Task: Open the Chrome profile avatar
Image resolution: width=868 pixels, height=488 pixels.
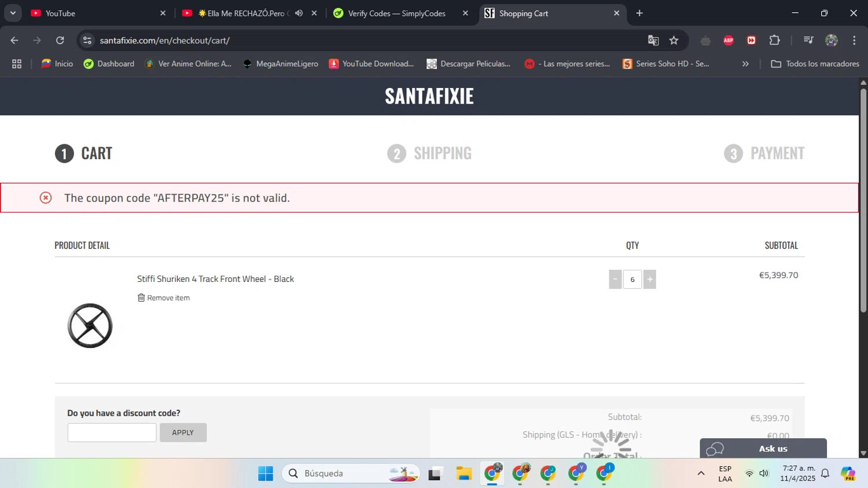Action: pyautogui.click(x=832, y=41)
